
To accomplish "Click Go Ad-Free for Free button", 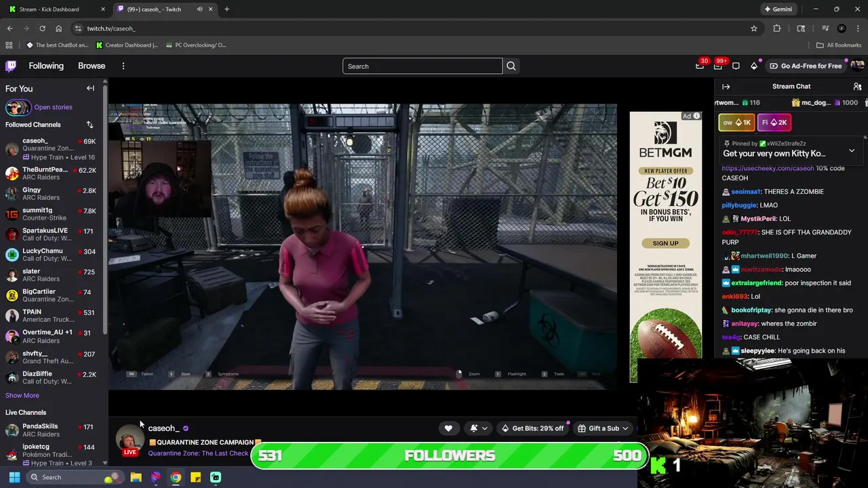I will tap(806, 66).
